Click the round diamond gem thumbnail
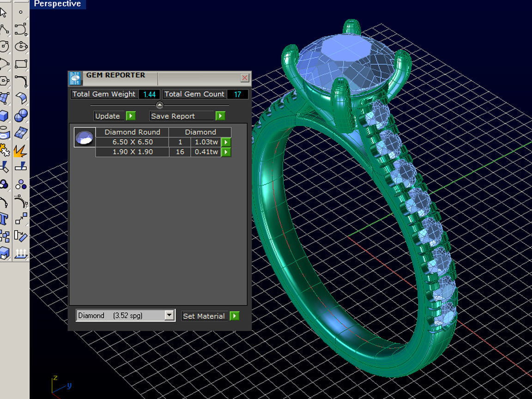 pos(85,138)
